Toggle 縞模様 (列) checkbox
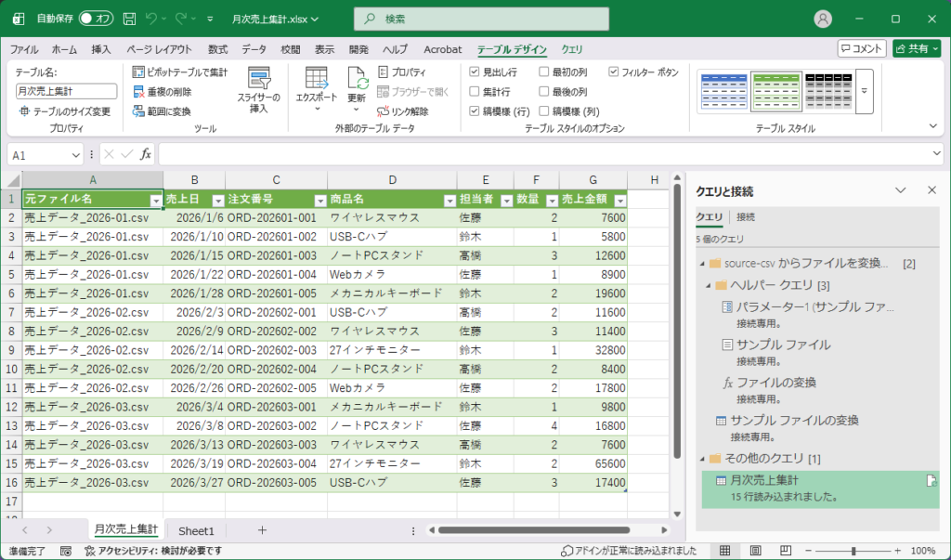Screen dimensions: 951x560 click(x=544, y=111)
